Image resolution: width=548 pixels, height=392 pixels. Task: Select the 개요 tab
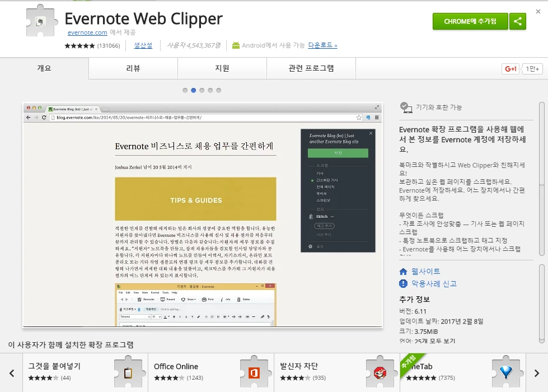click(44, 68)
